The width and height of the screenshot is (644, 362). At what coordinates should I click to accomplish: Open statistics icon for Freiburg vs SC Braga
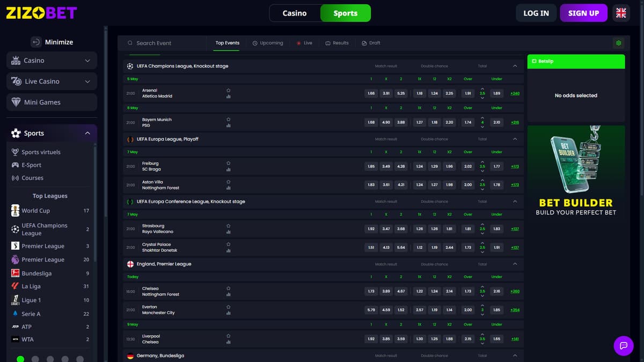coord(229,170)
